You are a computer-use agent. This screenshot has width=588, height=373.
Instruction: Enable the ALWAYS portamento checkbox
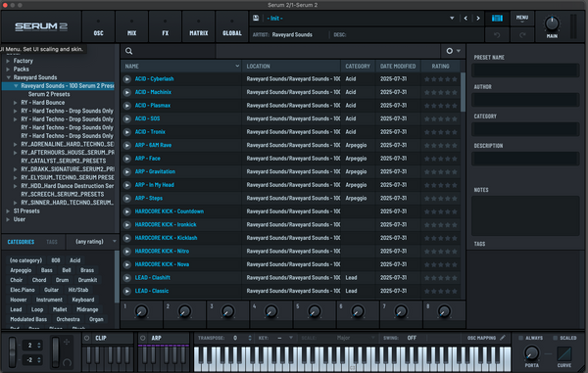point(520,338)
